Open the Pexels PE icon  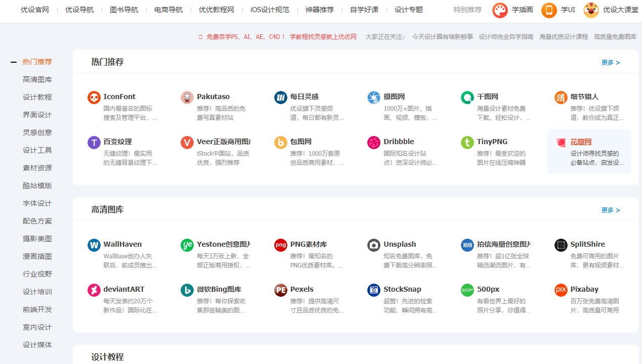[281, 290]
